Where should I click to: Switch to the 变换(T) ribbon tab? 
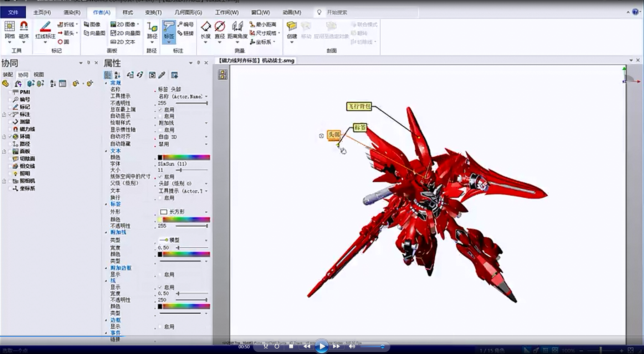(x=153, y=12)
